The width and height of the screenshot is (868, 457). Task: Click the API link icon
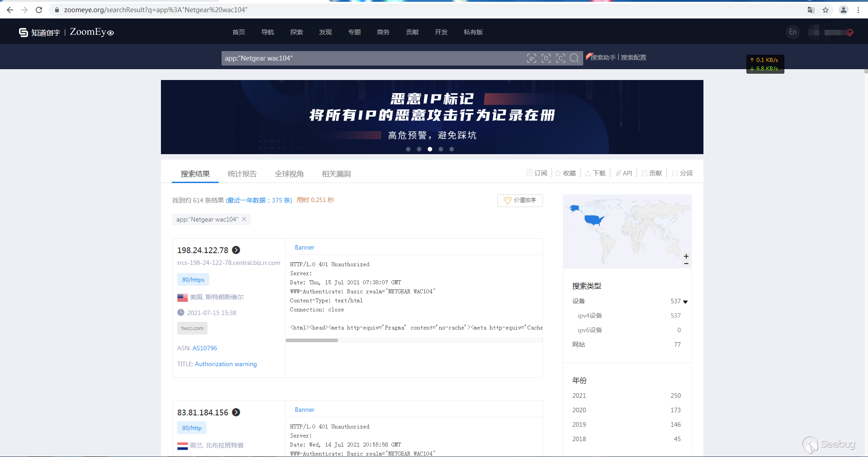pyautogui.click(x=618, y=173)
